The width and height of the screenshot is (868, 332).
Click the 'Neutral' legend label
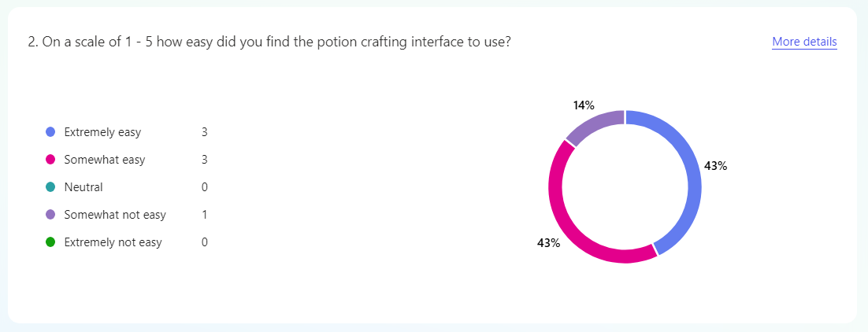[x=83, y=187]
